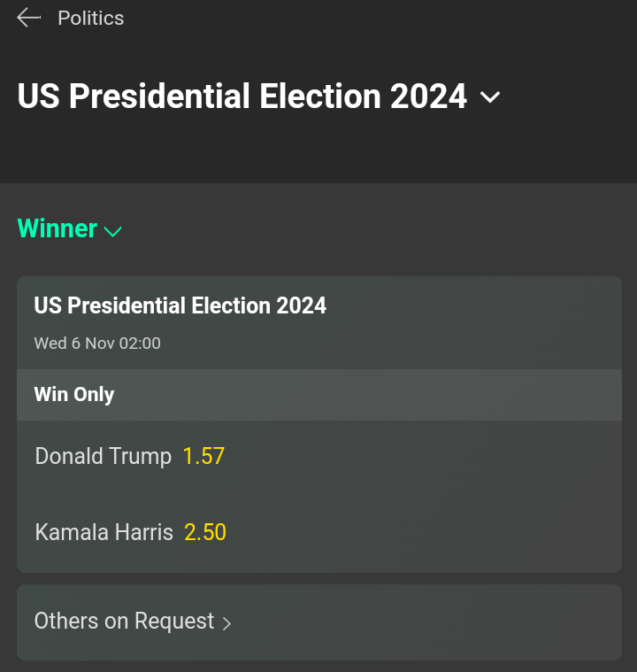Expand the green Winner chevron arrow

pos(112,232)
